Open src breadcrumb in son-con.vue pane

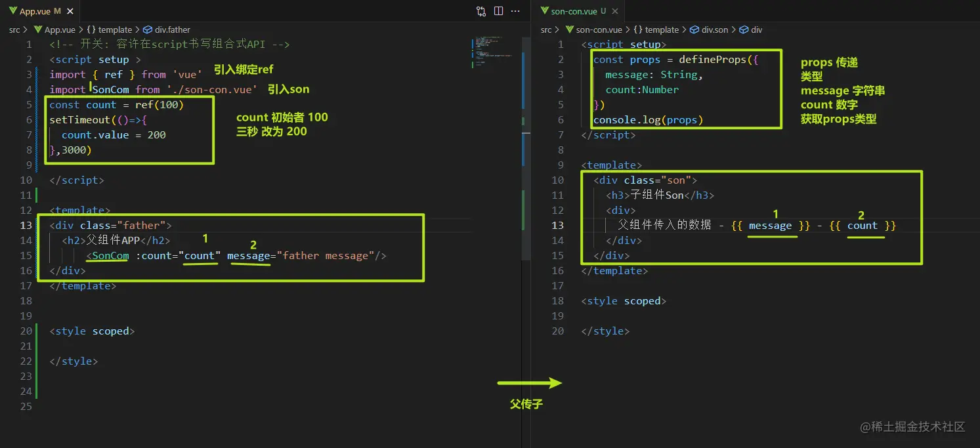click(x=546, y=30)
